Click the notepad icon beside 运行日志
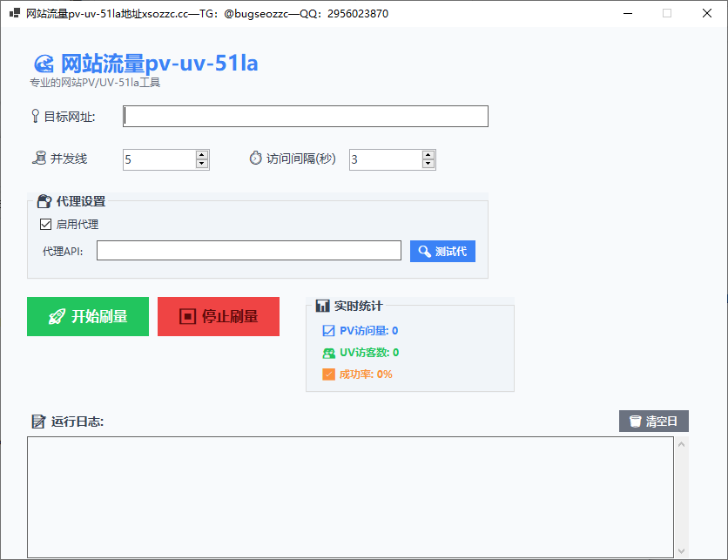728x560 pixels. click(38, 420)
